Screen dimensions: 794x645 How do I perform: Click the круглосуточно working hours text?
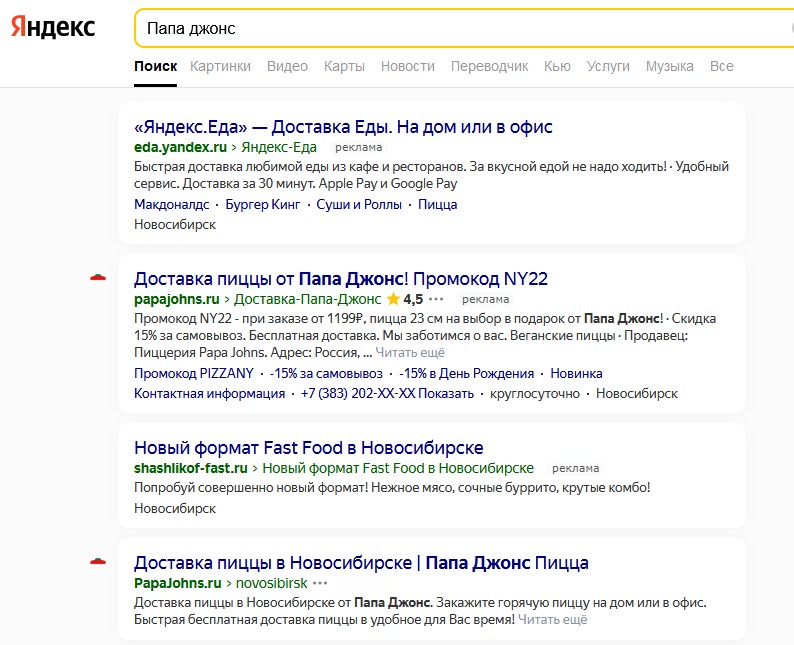[x=535, y=394]
